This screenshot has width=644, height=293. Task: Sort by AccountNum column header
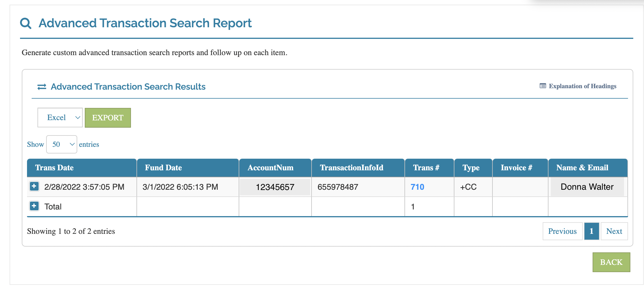click(270, 168)
